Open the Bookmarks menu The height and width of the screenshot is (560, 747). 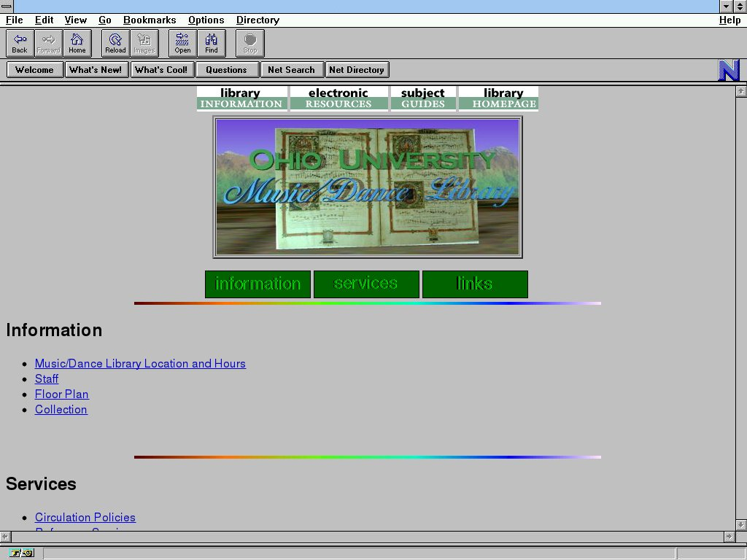click(150, 20)
